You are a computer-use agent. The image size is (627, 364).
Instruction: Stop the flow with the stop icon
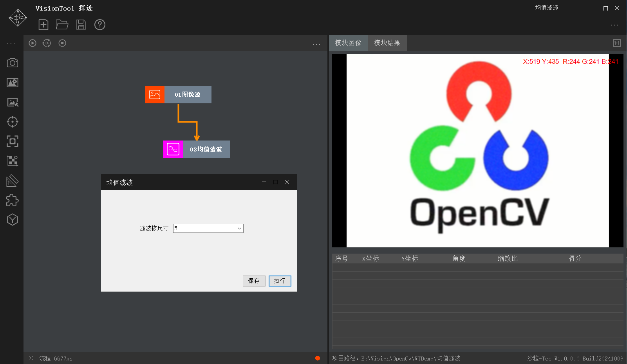click(x=62, y=43)
